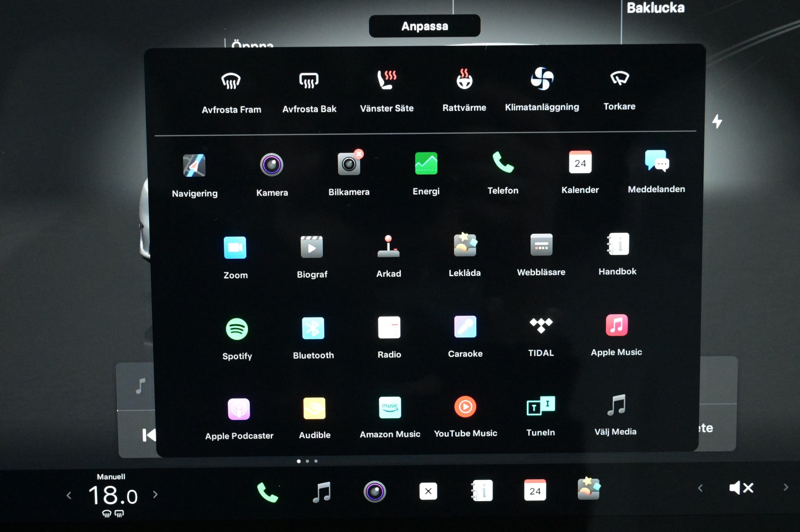Image resolution: width=800 pixels, height=532 pixels.
Task: Unmute the volume speaker icon
Action: [x=741, y=488]
